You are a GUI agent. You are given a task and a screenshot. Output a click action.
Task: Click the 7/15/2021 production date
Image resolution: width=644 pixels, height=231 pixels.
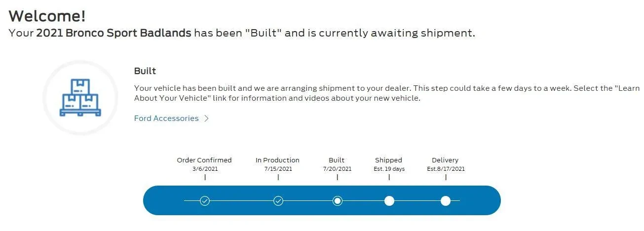(278, 169)
